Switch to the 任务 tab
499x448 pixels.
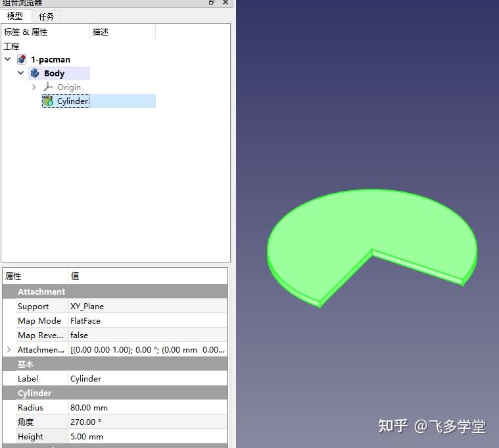click(x=46, y=16)
